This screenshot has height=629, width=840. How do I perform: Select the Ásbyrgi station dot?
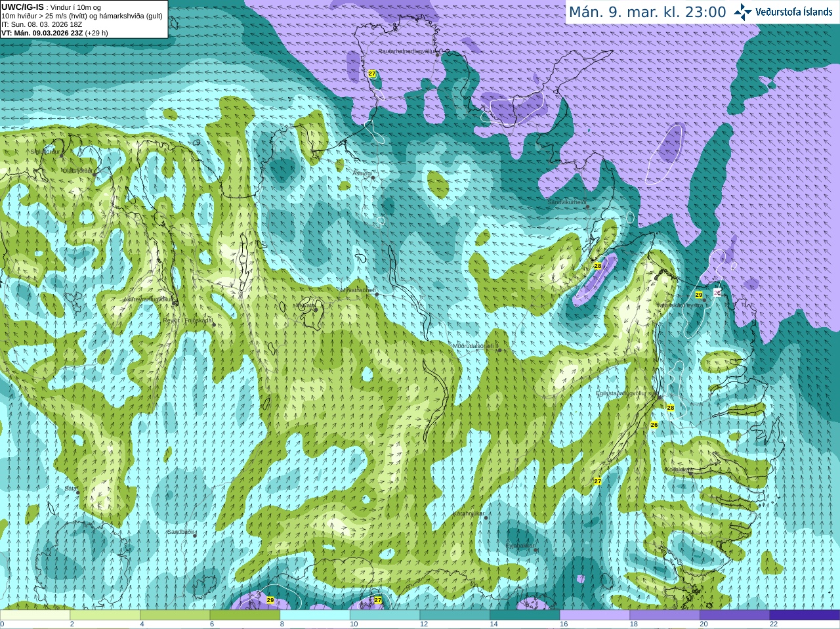[373, 177]
